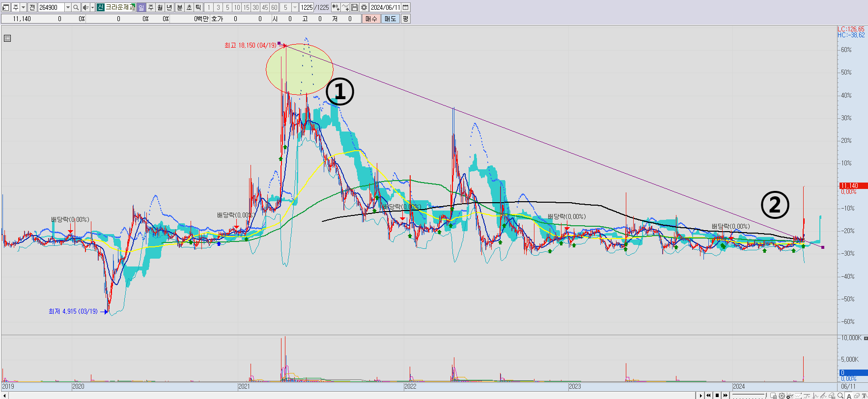Start chart replay with the play button

point(701,395)
